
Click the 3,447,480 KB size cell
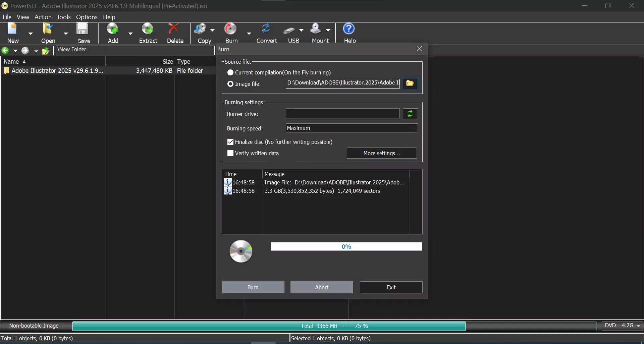(154, 71)
